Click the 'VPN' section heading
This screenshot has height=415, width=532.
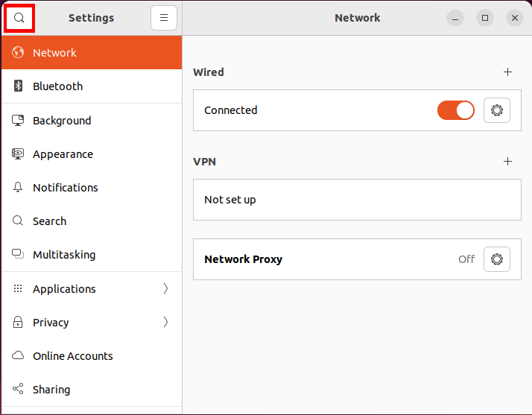(x=204, y=162)
